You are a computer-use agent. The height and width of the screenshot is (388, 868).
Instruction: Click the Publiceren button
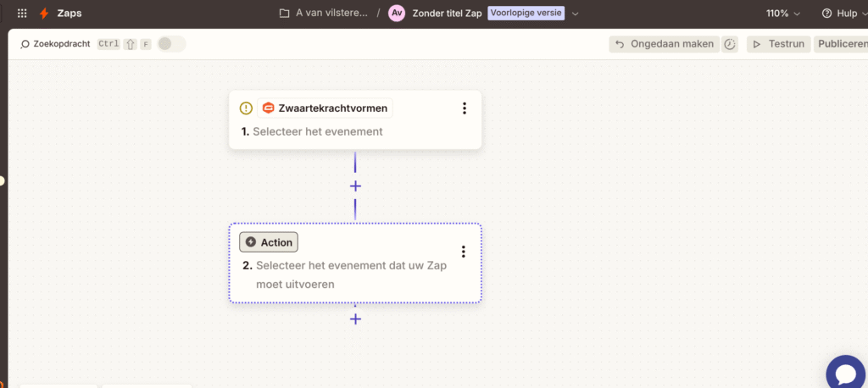tap(843, 44)
